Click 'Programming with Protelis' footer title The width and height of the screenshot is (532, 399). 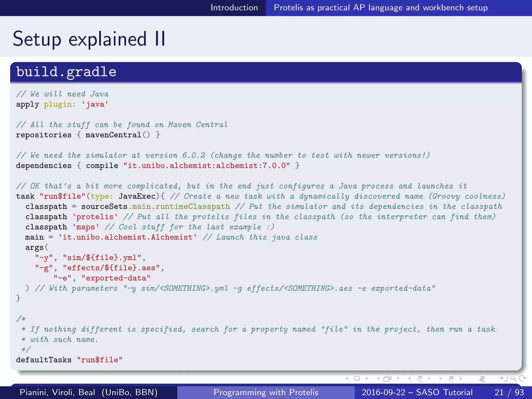click(266, 392)
